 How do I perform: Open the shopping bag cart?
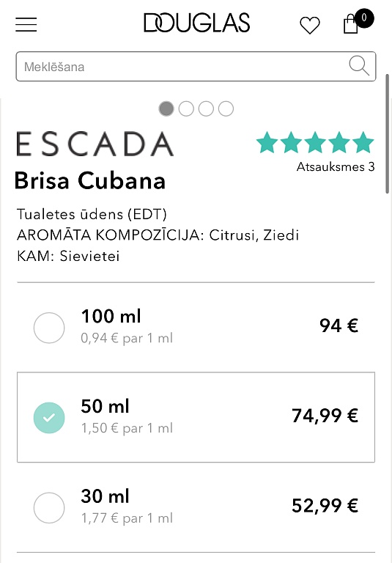tap(351, 24)
